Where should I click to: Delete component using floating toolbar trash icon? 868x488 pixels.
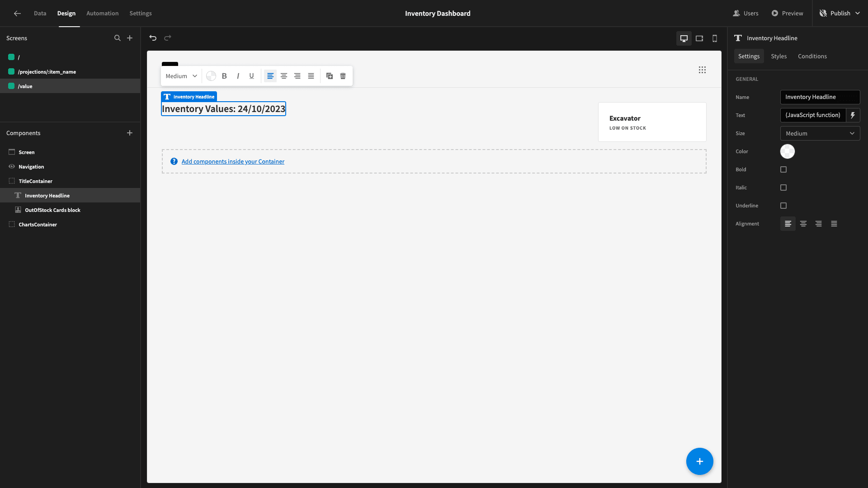[343, 76]
